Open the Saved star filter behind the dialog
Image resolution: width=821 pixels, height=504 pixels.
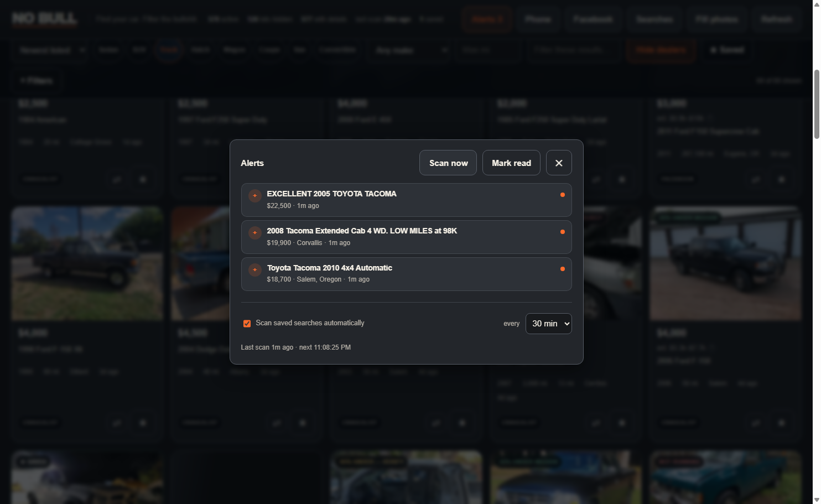727,50
